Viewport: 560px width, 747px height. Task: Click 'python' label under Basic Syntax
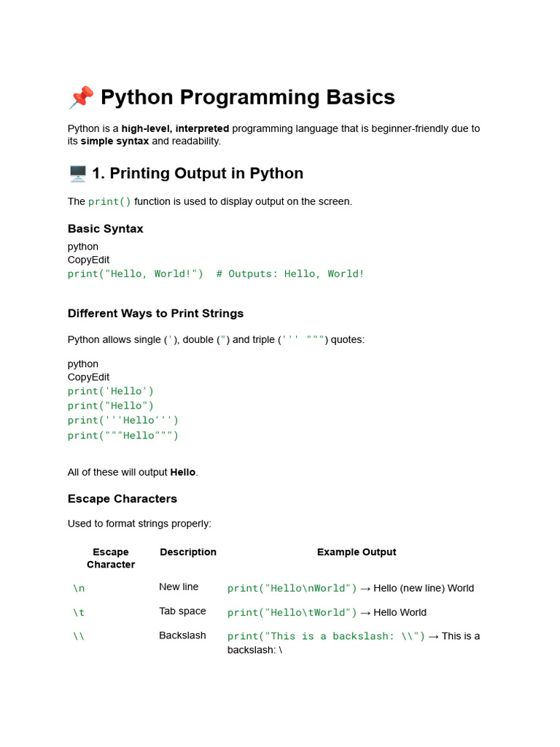(83, 247)
